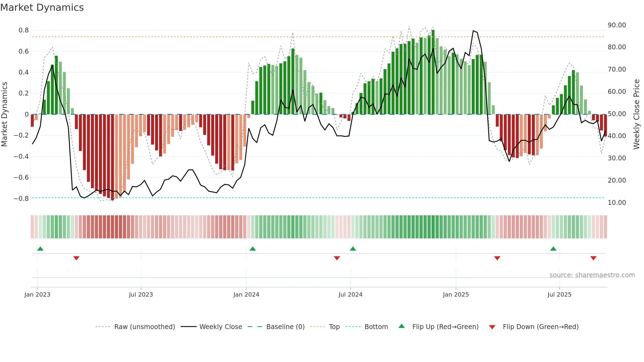Click the red flip-down triangle before Jul 2024

pyautogui.click(x=337, y=258)
